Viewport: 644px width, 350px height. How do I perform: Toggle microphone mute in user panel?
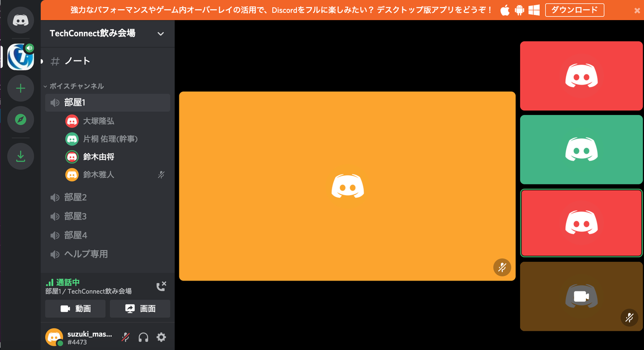pos(126,337)
